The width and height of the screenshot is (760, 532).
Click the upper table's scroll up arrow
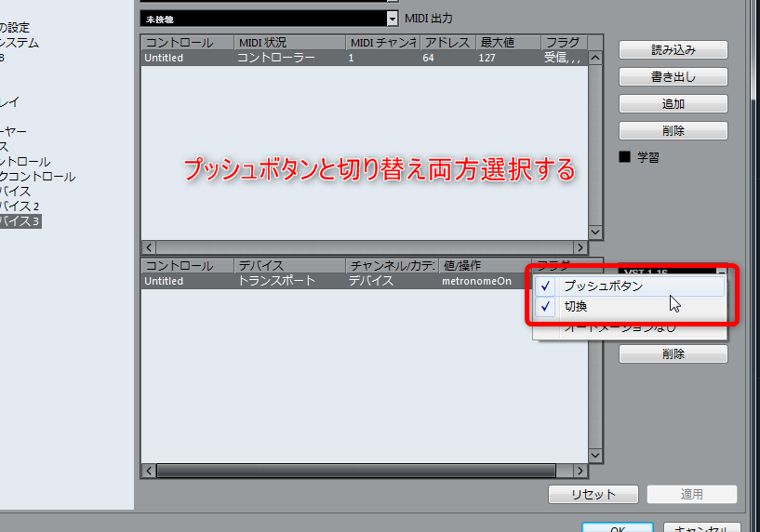(x=595, y=59)
